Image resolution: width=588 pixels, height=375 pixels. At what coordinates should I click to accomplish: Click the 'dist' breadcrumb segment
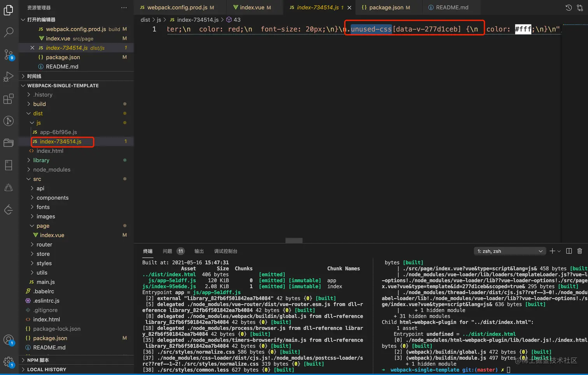145,19
